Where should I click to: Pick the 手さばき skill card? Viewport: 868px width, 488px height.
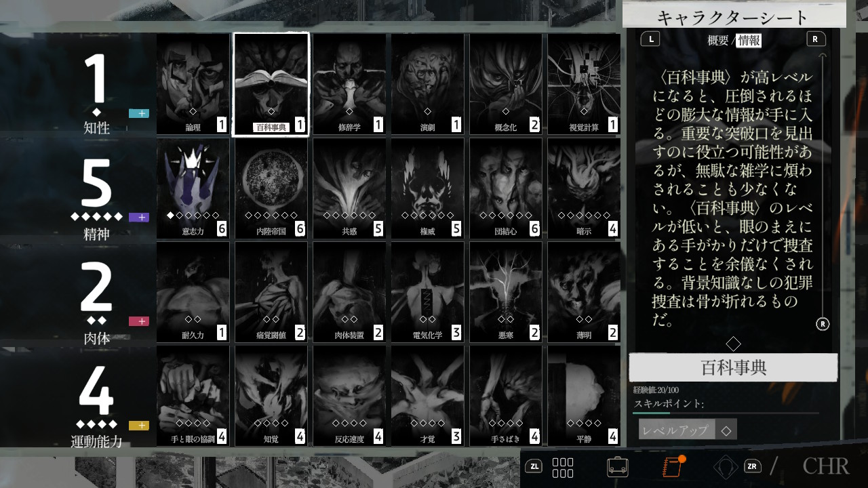point(506,396)
